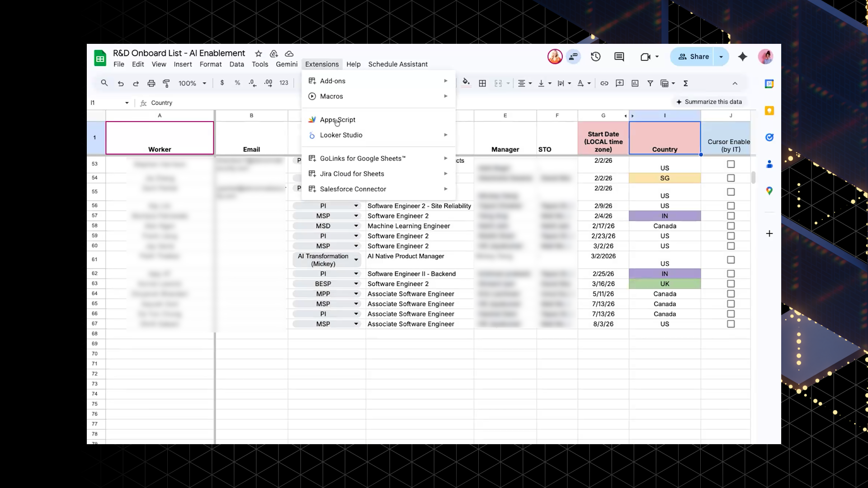The height and width of the screenshot is (488, 868).
Task: Increase decimal places
Action: [x=268, y=83]
